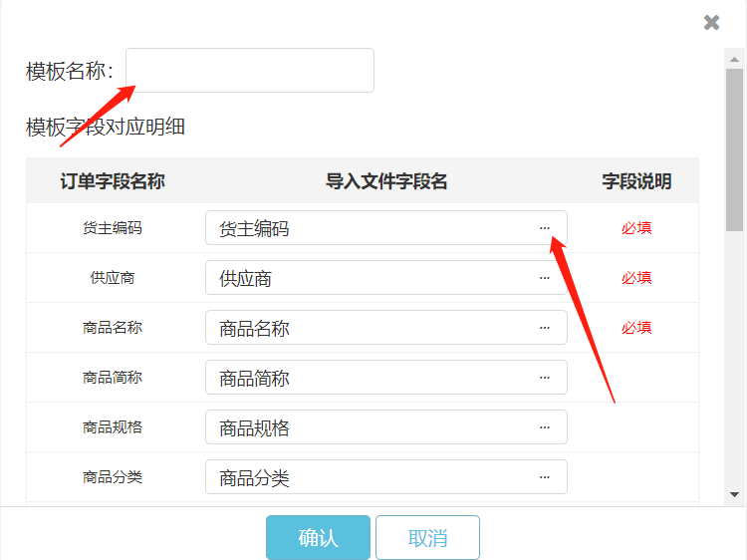747x560 pixels.
Task: Click 必填 note in 货主编码 row
Action: pyautogui.click(x=636, y=228)
